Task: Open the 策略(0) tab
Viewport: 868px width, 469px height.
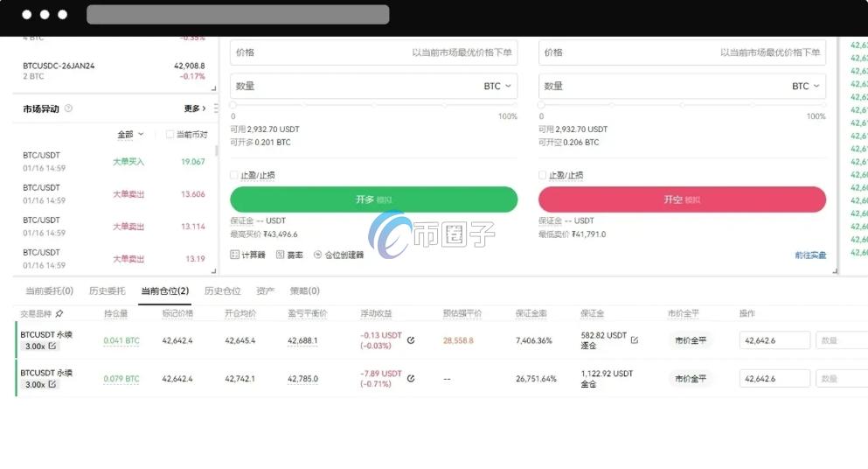Action: tap(304, 291)
